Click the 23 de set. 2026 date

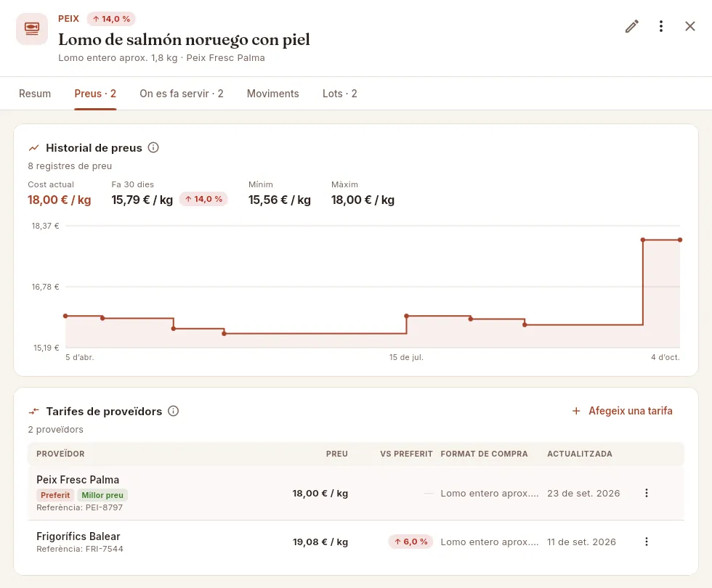click(583, 493)
